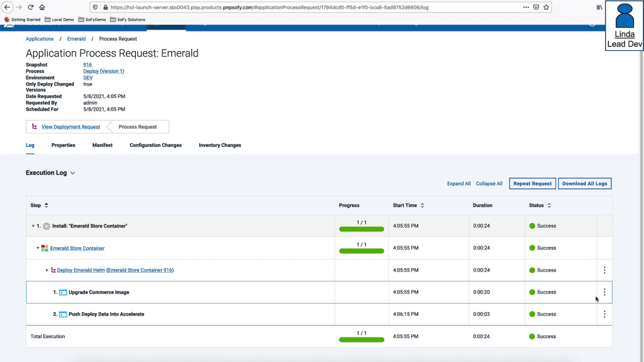Switch to the Properties tab

click(x=63, y=145)
